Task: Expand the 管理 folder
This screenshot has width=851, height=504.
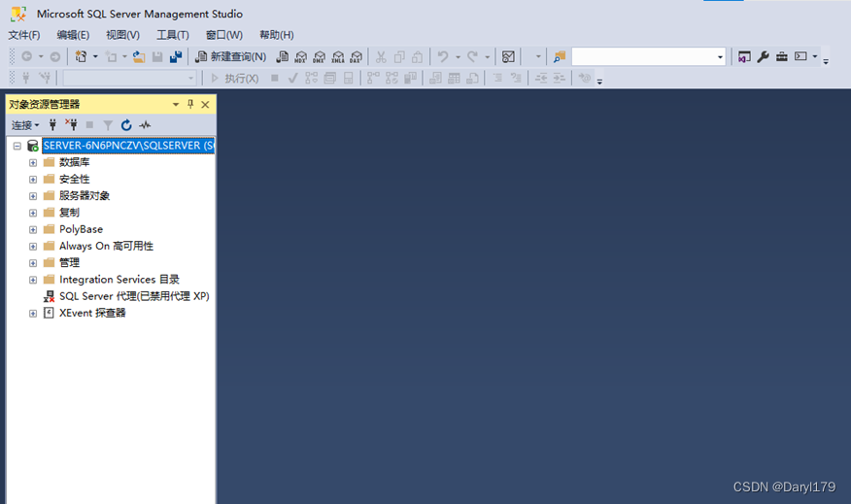Action: tap(33, 263)
